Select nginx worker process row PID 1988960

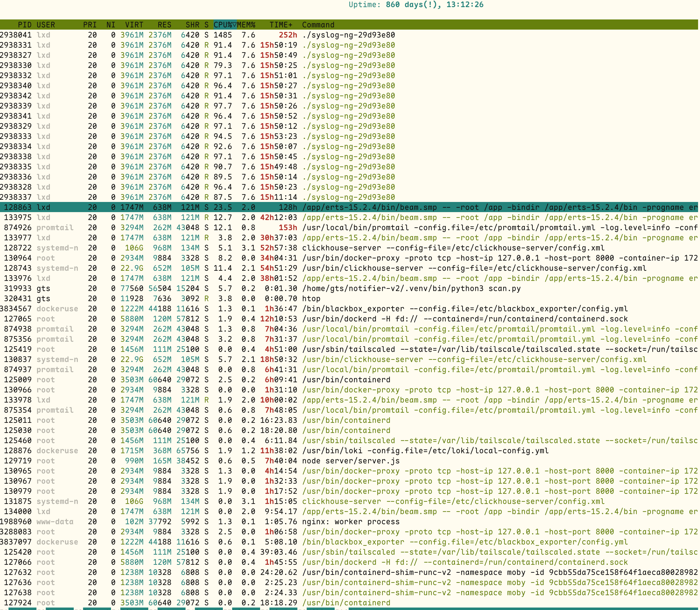[x=349, y=522]
